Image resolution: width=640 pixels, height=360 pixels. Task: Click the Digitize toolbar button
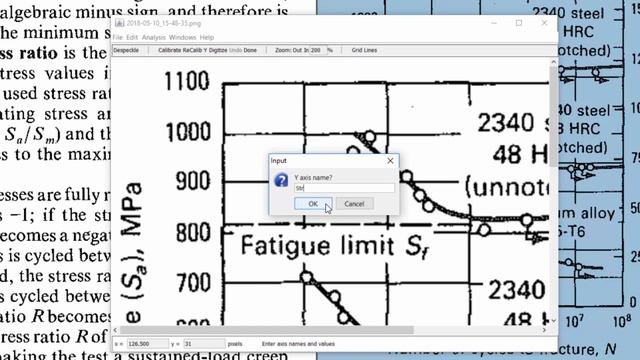click(218, 50)
